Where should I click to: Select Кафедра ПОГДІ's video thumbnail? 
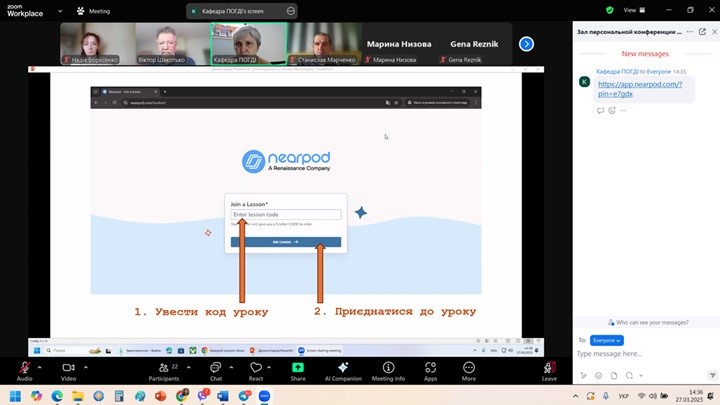click(249, 44)
